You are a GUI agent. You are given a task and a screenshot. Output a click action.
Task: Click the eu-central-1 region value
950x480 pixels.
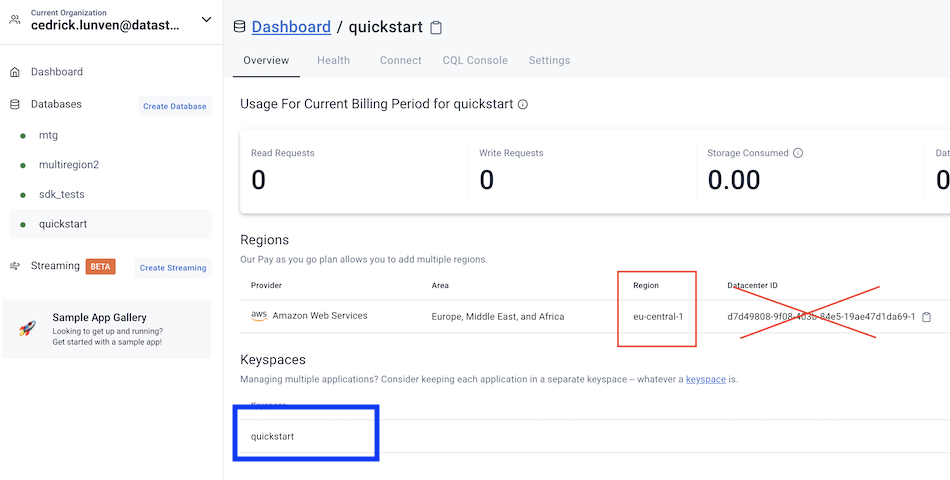[x=658, y=316]
